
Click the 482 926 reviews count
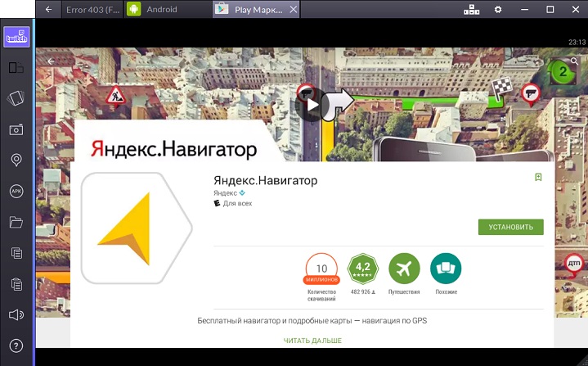362,291
